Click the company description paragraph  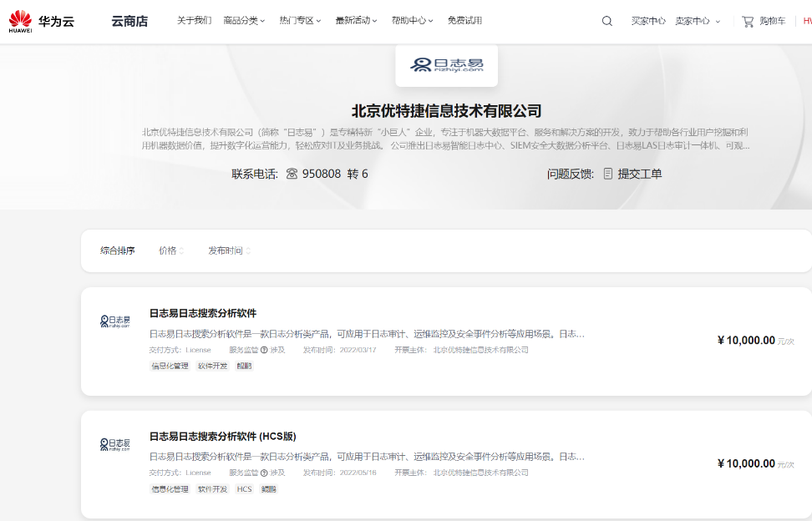click(446, 139)
